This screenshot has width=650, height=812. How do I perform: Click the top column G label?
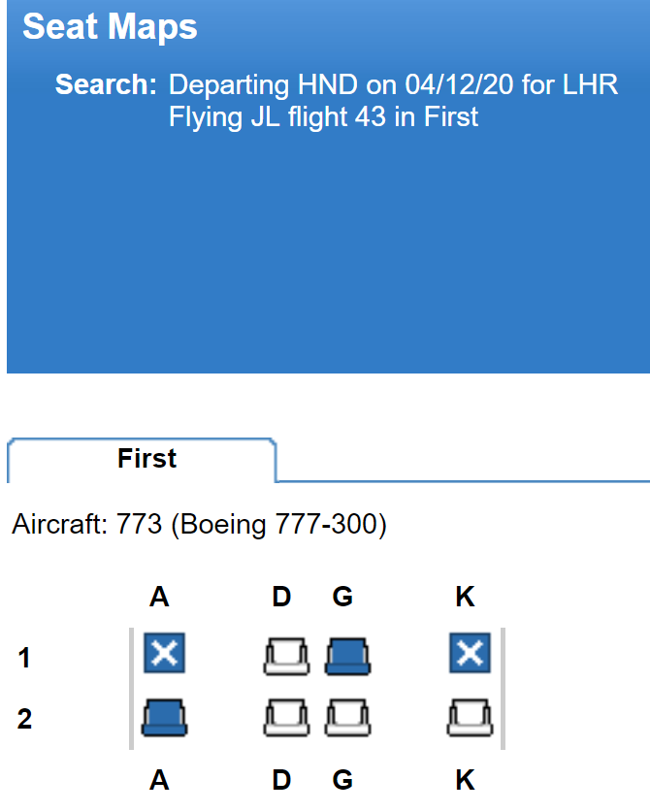pyautogui.click(x=342, y=597)
